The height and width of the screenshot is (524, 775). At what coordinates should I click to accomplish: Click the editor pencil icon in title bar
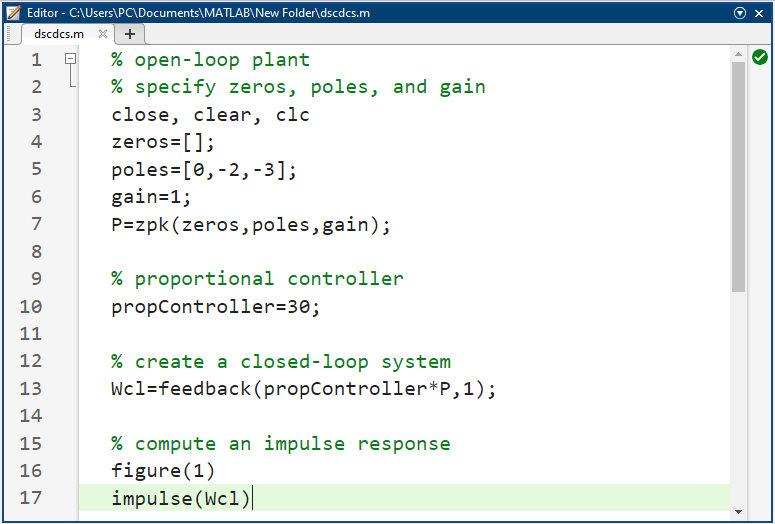point(14,13)
